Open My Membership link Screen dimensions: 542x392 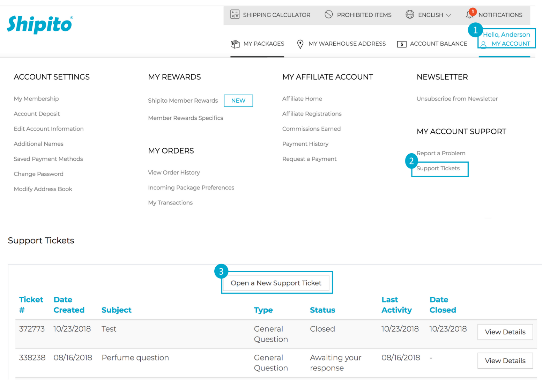tap(36, 99)
